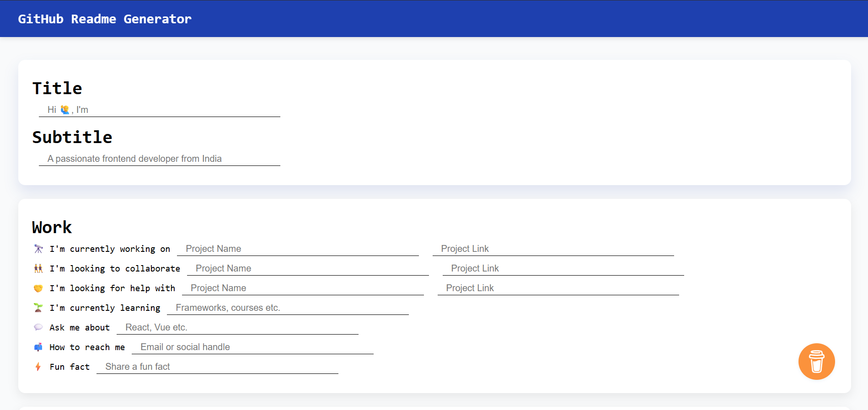This screenshot has height=410, width=868.
Task: Click the speech bubble emoji beside Ask me about
Action: (38, 327)
